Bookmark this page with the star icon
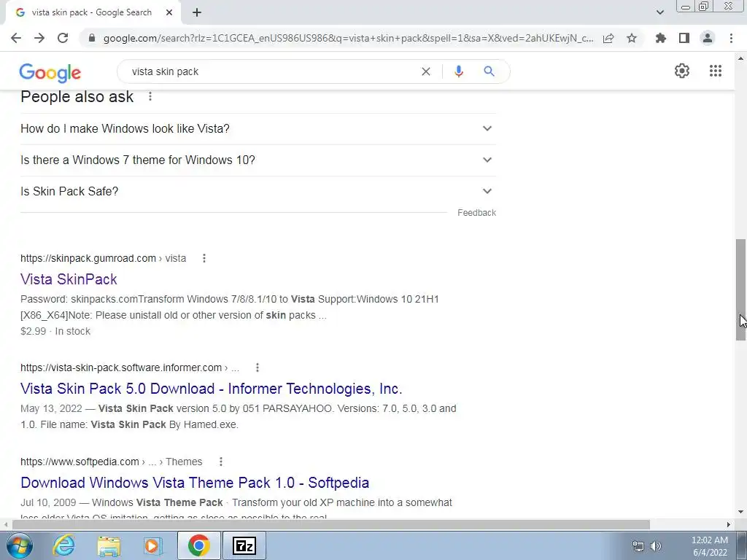The image size is (747, 560). (632, 38)
